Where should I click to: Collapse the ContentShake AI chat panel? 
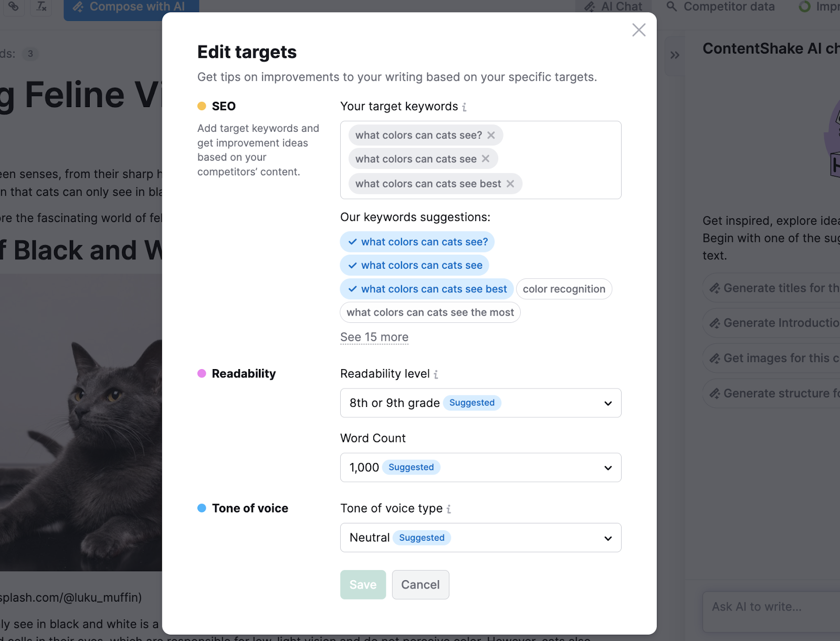(675, 55)
